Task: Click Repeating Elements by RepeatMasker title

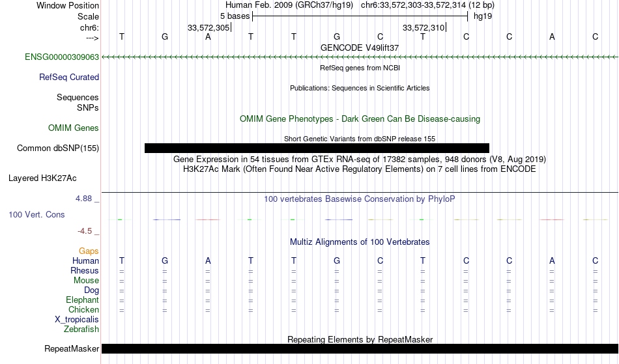Action: pos(360,339)
